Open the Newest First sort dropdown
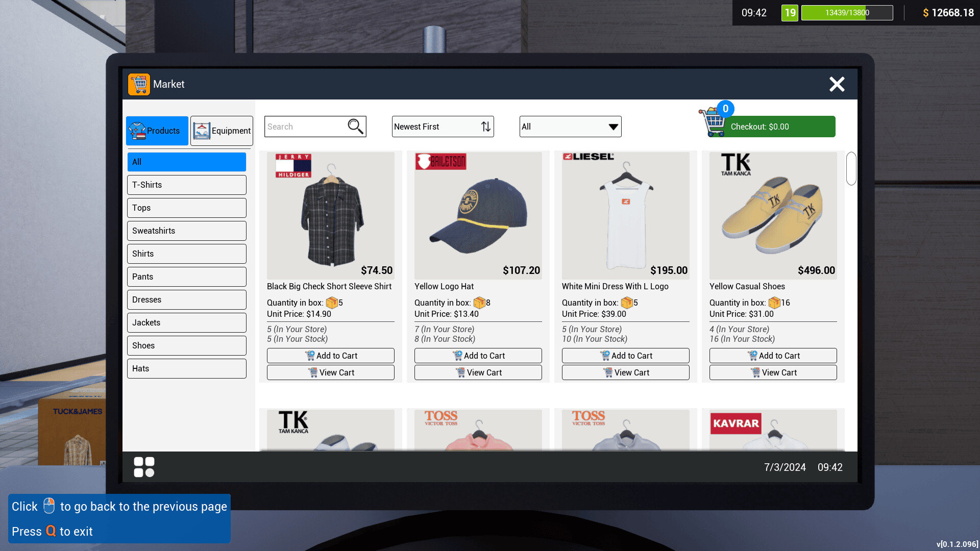Viewport: 980px width, 551px height. [442, 127]
